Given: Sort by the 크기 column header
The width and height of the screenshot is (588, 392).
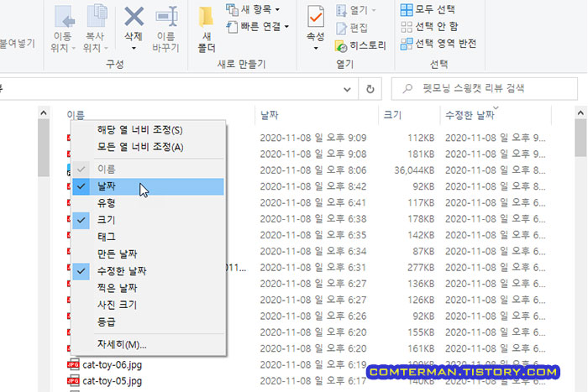Looking at the screenshot, I should coord(392,115).
